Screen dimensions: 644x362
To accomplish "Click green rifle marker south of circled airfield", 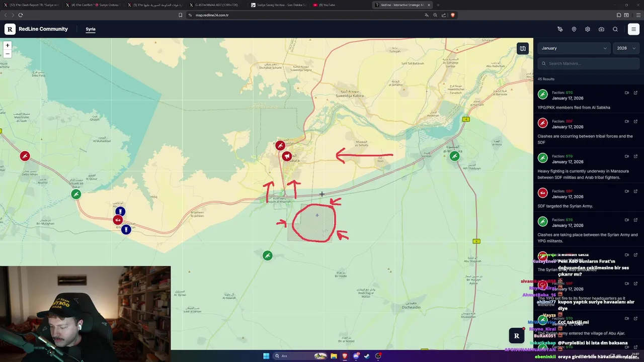I will pos(268,255).
